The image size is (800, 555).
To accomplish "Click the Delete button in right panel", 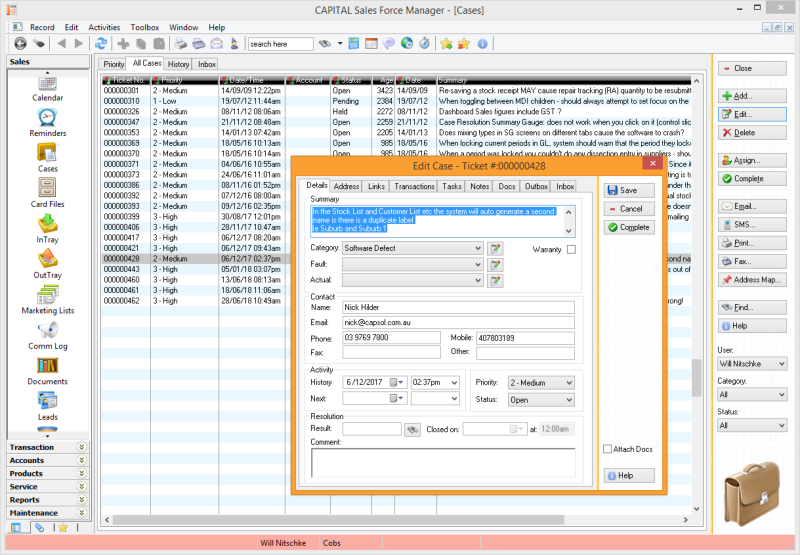I will (x=752, y=133).
